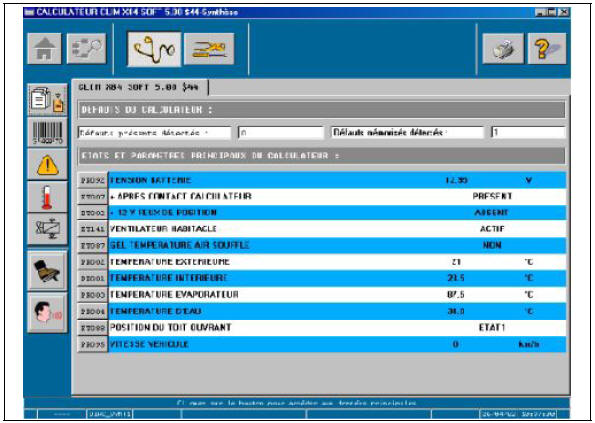The width and height of the screenshot is (595, 423).
Task: Open ETATS ET PARAMETRES PRINCIPAUX header bar
Action: click(321, 156)
